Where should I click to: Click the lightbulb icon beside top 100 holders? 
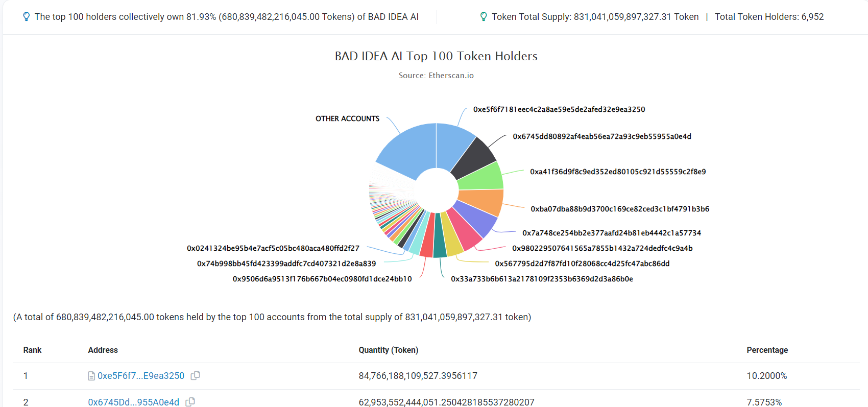click(x=26, y=17)
